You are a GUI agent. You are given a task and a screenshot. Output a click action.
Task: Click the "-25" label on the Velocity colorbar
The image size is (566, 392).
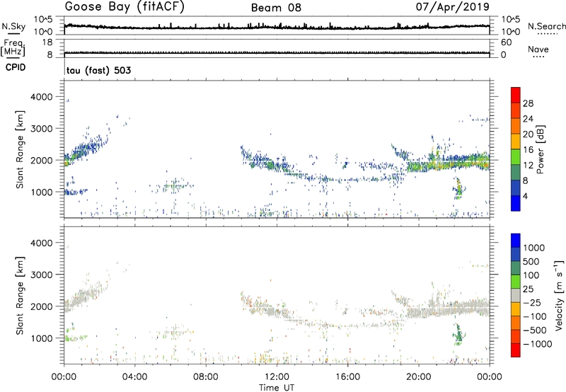(x=532, y=302)
